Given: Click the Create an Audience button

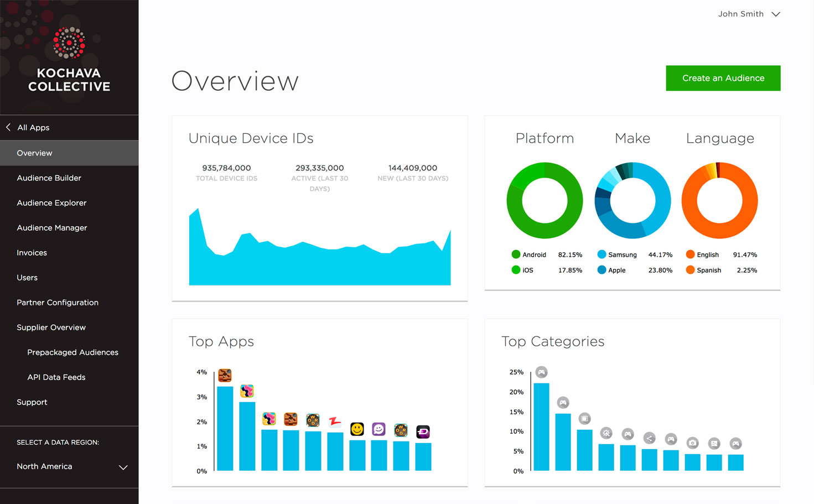Looking at the screenshot, I should tap(723, 78).
